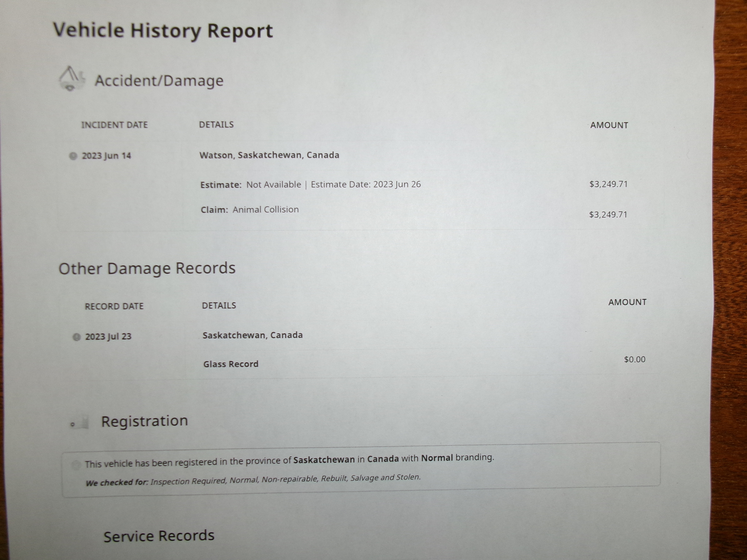747x560 pixels.
Task: Click Watson, Saskatchewan, Canada location text
Action: coord(269,155)
